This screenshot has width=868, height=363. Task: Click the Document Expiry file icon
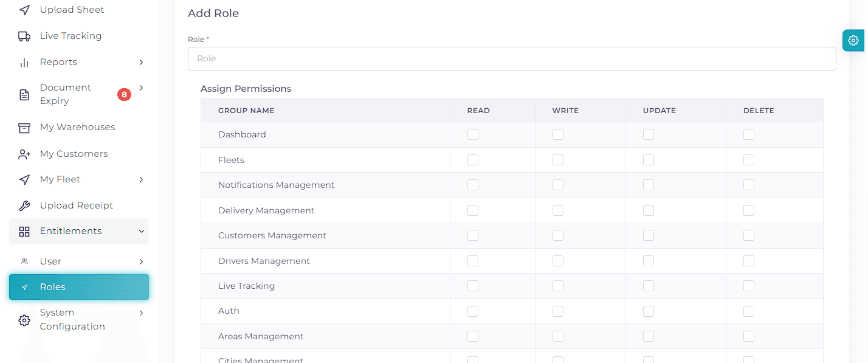click(x=24, y=94)
